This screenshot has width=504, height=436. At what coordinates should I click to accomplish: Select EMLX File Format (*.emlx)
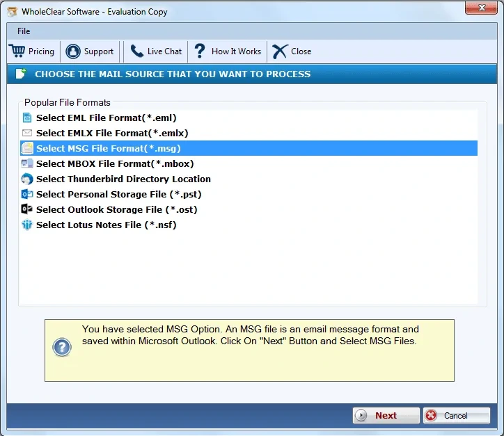[249, 133]
